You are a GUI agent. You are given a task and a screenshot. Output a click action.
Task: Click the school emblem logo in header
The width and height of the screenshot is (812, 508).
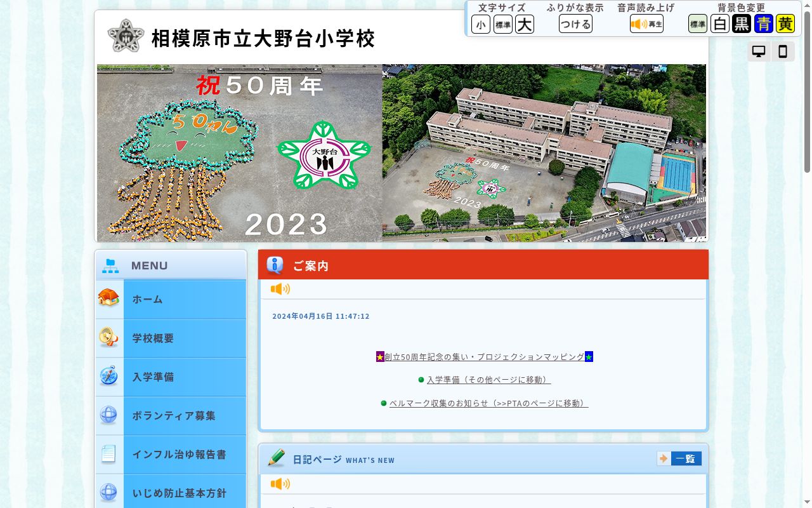[x=126, y=36]
